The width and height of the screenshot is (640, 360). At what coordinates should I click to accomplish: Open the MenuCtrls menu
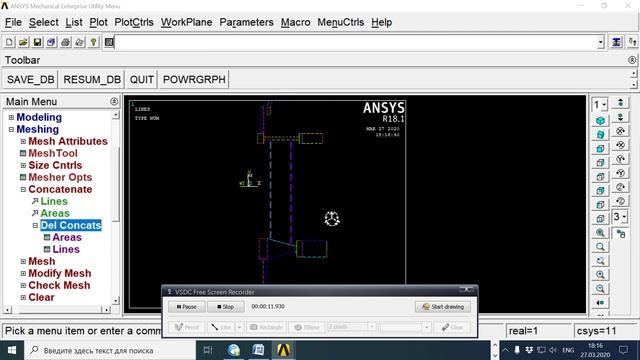[340, 22]
